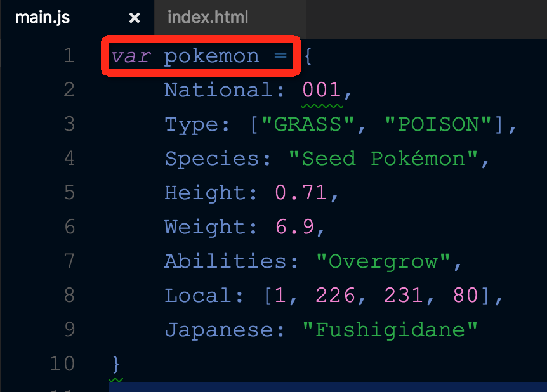Click line number 8 in gutter
547x392 pixels.
(69, 295)
